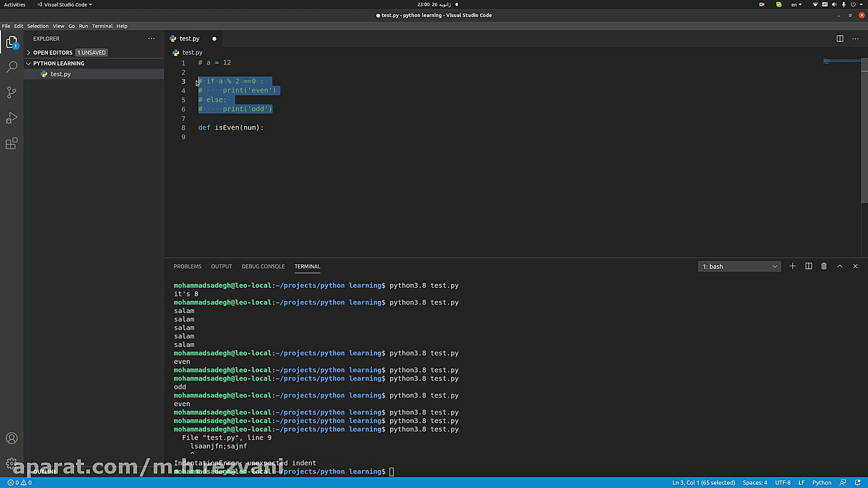The image size is (868, 488).
Task: Change encoding via UTF-8 status item
Action: tap(783, 483)
